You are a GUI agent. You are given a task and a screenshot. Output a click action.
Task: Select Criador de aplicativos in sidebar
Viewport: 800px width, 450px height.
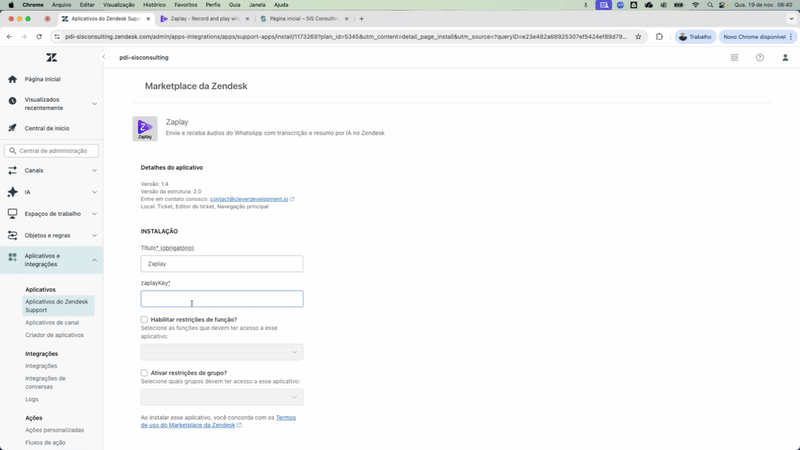[55, 335]
